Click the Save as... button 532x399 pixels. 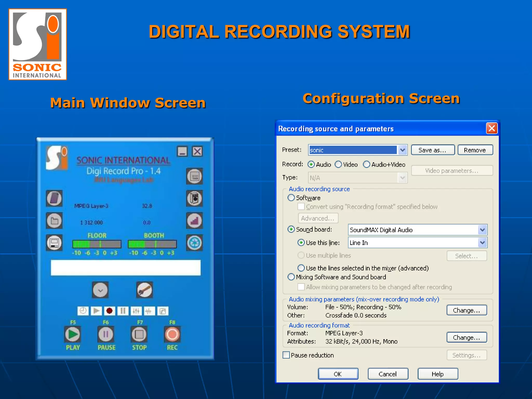pyautogui.click(x=433, y=150)
